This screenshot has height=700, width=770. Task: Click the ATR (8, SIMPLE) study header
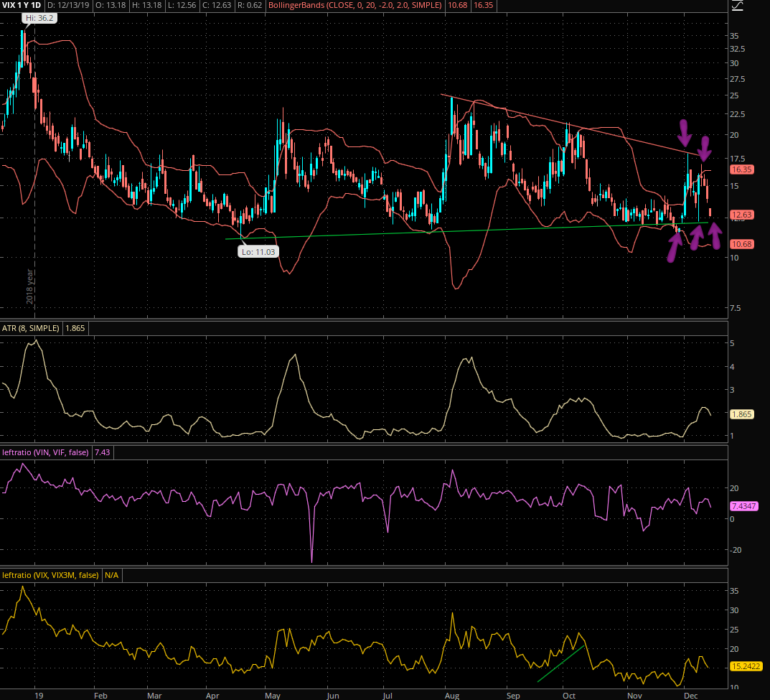[32, 328]
